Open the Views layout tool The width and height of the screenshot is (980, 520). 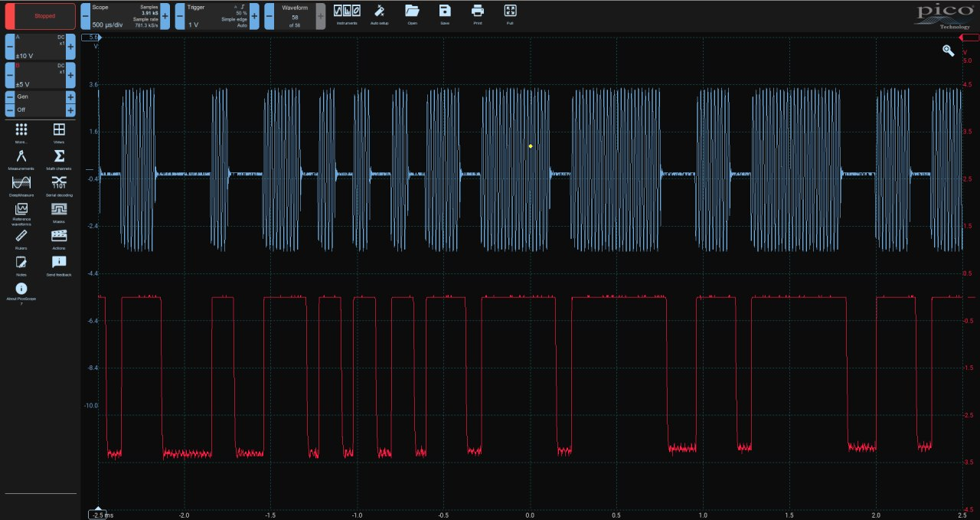click(x=59, y=133)
